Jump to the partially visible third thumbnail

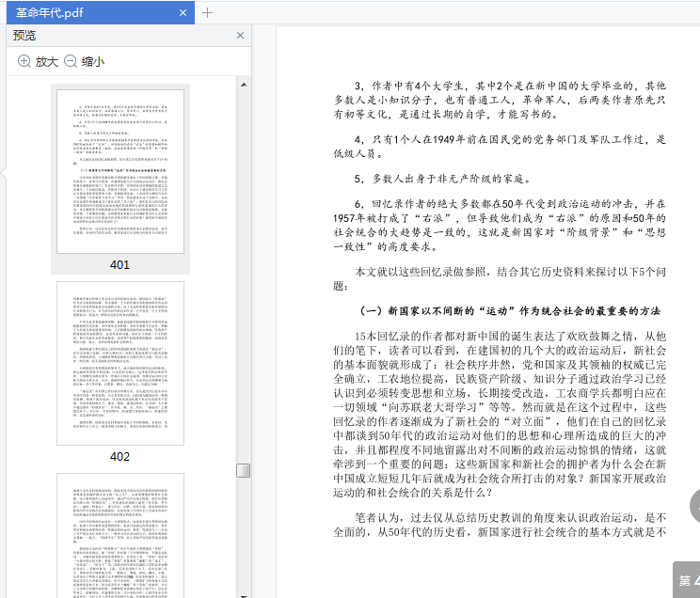(119, 536)
